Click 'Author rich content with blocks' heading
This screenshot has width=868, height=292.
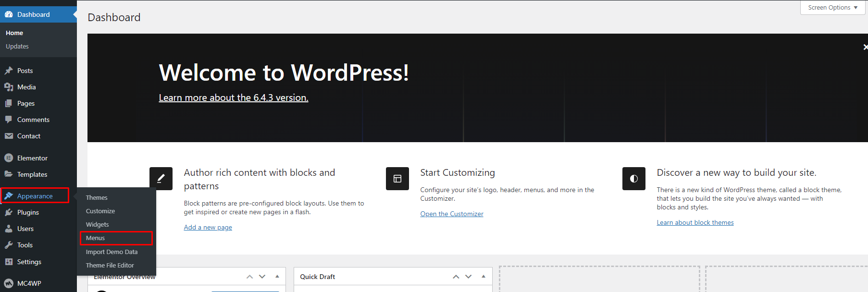(x=260, y=179)
